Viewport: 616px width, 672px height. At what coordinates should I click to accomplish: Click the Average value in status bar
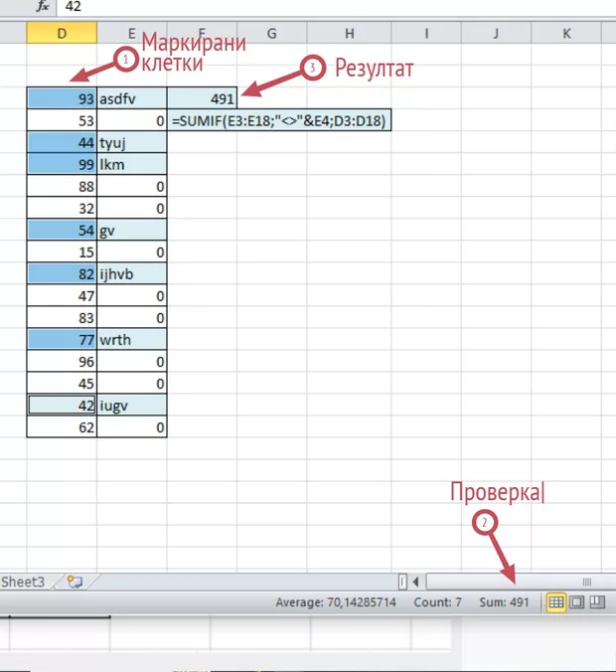tap(336, 602)
